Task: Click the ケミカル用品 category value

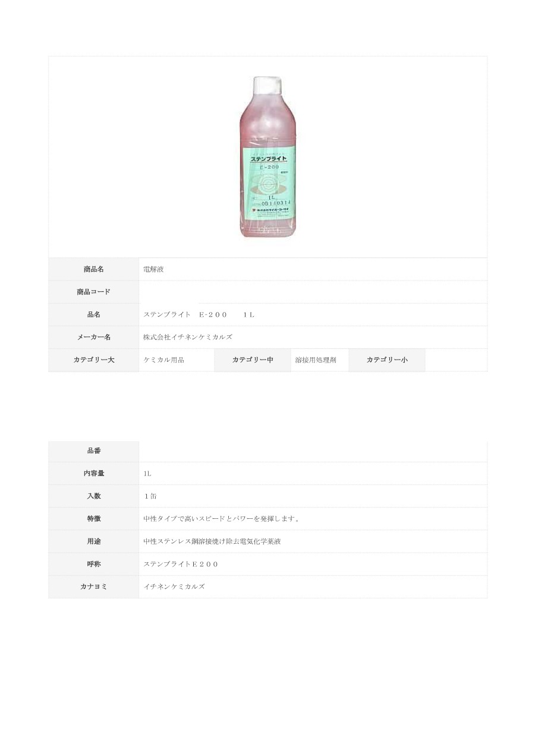Action: coord(163,360)
